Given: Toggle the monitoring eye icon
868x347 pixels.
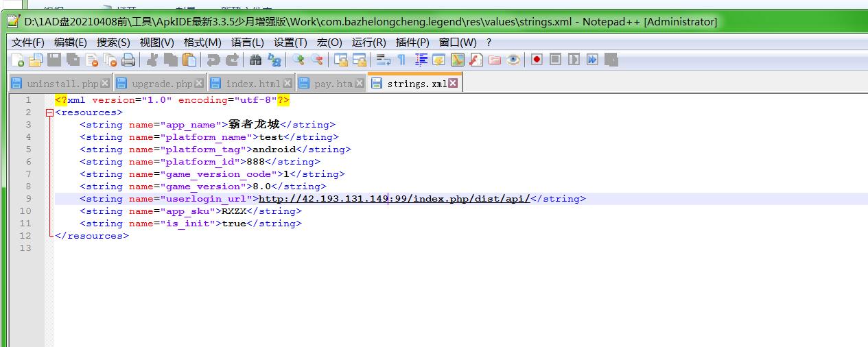Looking at the screenshot, I should [x=513, y=60].
